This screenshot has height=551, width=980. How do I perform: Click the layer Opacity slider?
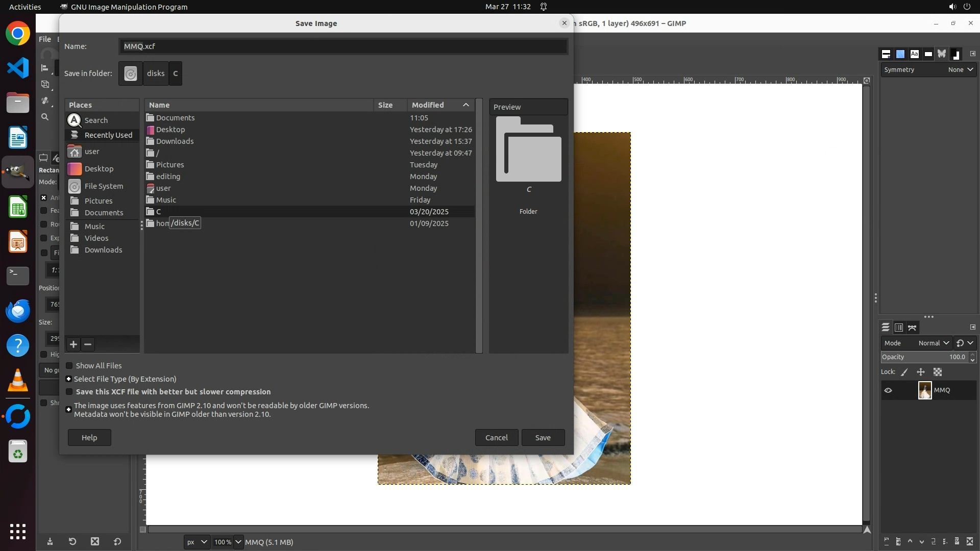(924, 357)
